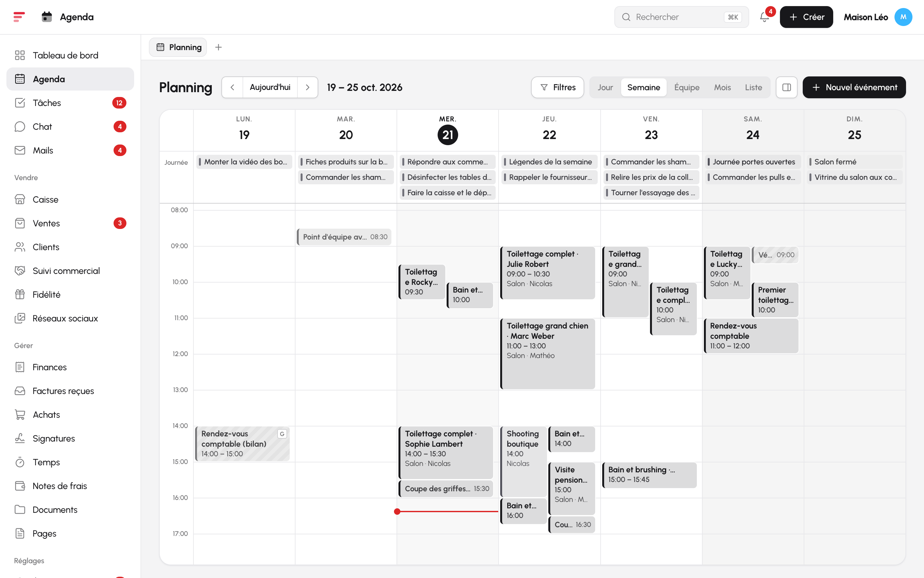
Task: Open the Salon fermé all-day entry
Action: pyautogui.click(x=855, y=162)
